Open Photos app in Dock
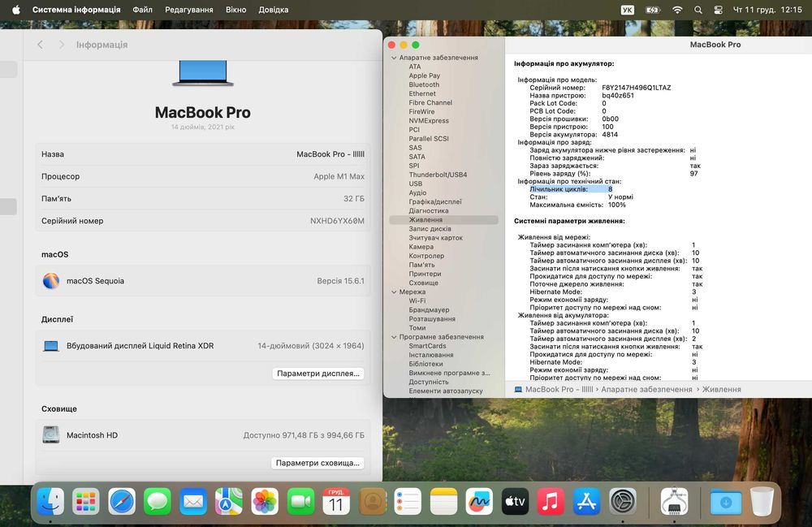The height and width of the screenshot is (527, 812). tap(265, 501)
